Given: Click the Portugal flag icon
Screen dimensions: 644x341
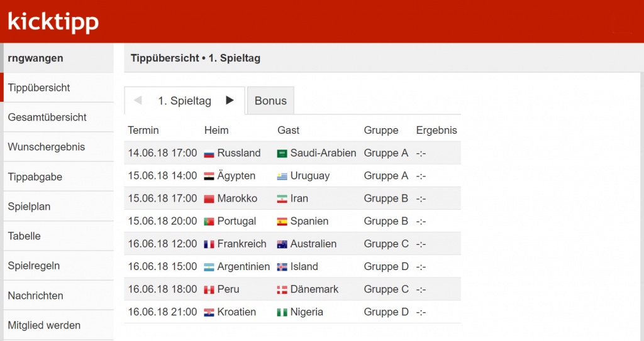Looking at the screenshot, I should click(x=209, y=222).
